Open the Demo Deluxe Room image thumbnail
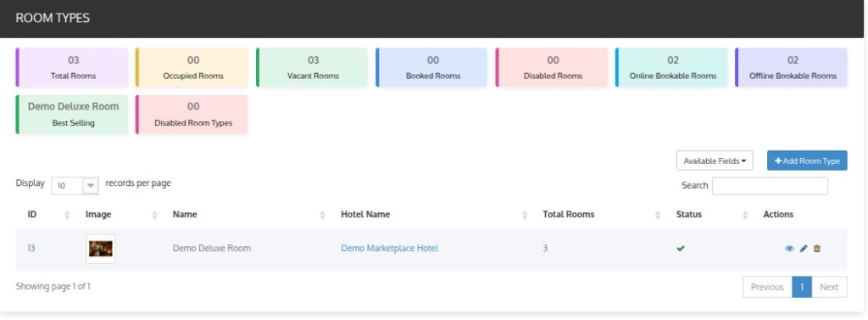Screen dimensions: 868x320 [101, 249]
